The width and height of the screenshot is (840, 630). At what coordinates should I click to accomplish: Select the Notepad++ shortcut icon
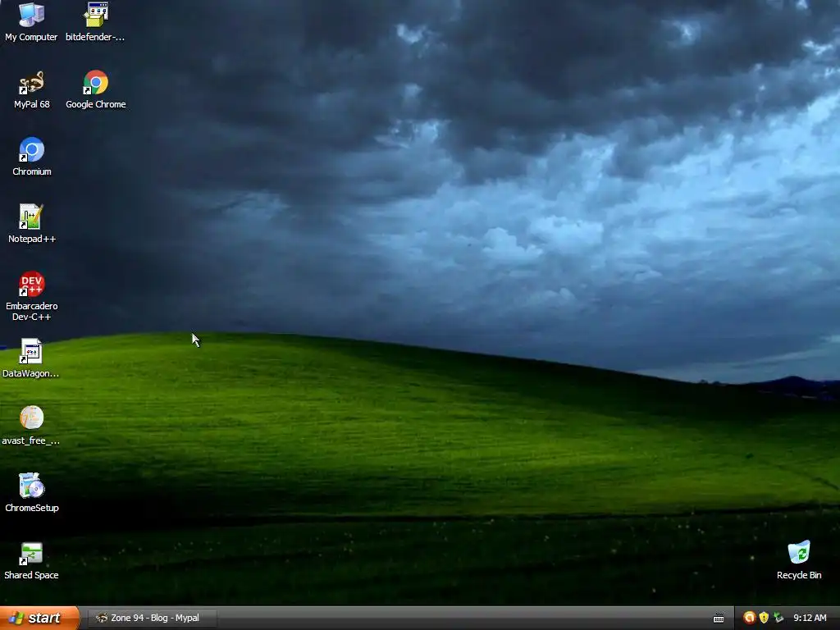pos(32,217)
